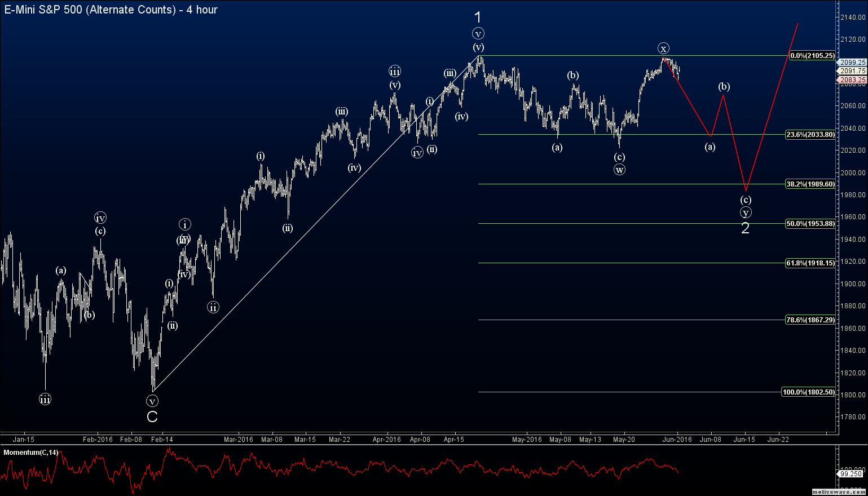Click the Jan-15 date on time axis
Viewport: 868px width, 496px height.
click(24, 440)
